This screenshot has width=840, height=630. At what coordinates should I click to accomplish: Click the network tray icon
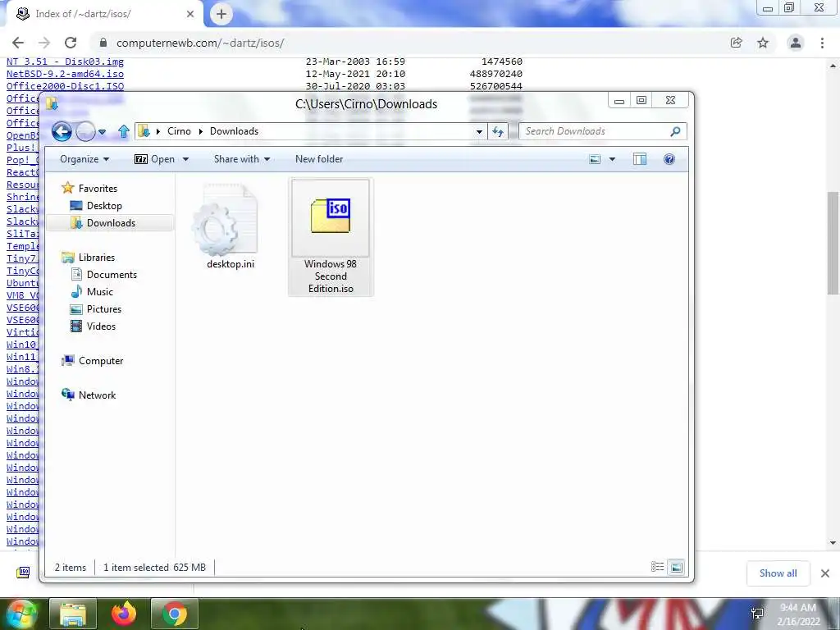tap(757, 614)
